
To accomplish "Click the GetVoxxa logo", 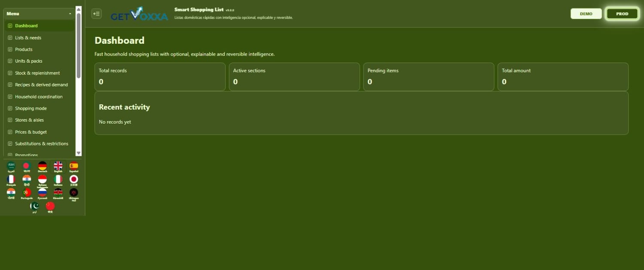I will point(139,14).
